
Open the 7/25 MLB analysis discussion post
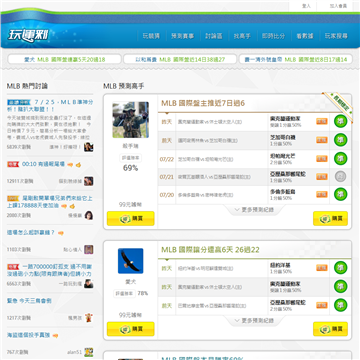point(50,105)
